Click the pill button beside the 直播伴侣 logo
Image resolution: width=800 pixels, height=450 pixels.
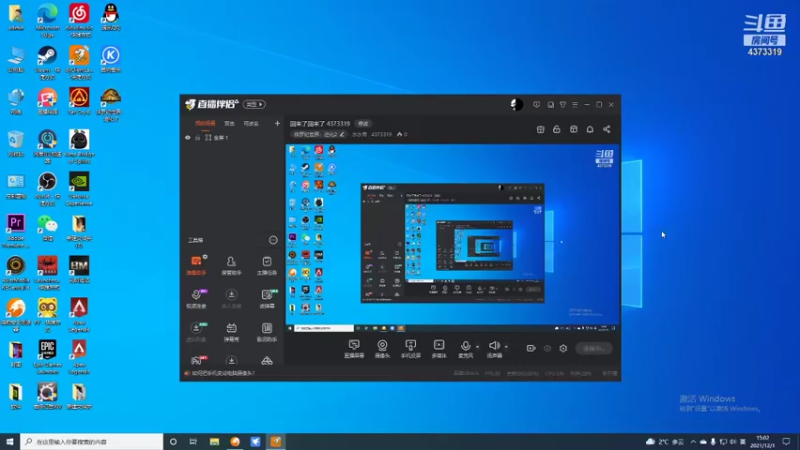coord(254,105)
